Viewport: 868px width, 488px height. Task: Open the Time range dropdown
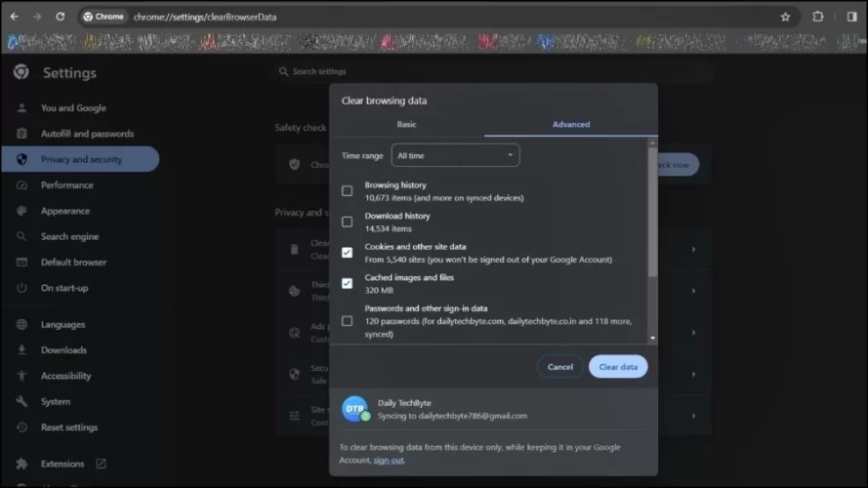pos(455,156)
